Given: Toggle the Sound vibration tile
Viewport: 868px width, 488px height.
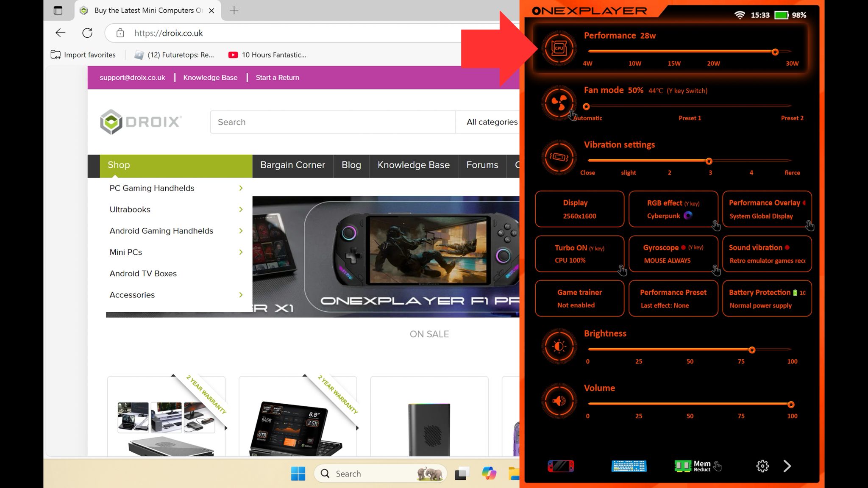Looking at the screenshot, I should pyautogui.click(x=767, y=254).
